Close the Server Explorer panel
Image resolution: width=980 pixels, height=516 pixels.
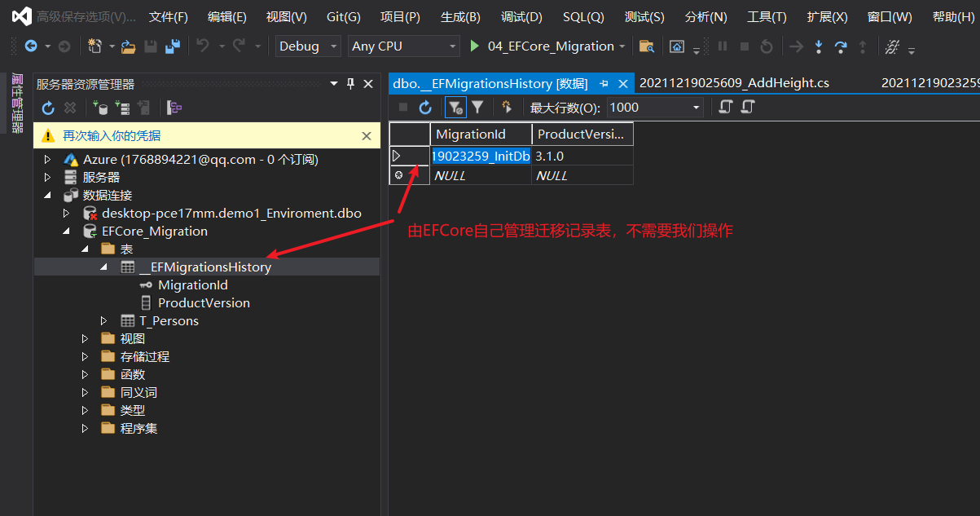368,84
